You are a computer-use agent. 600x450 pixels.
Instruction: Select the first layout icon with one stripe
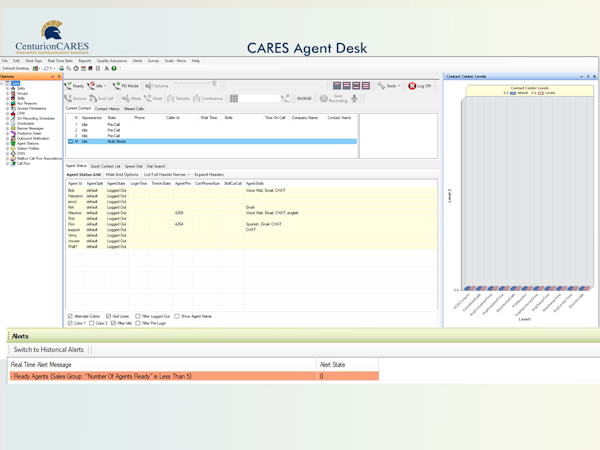[x=337, y=86]
